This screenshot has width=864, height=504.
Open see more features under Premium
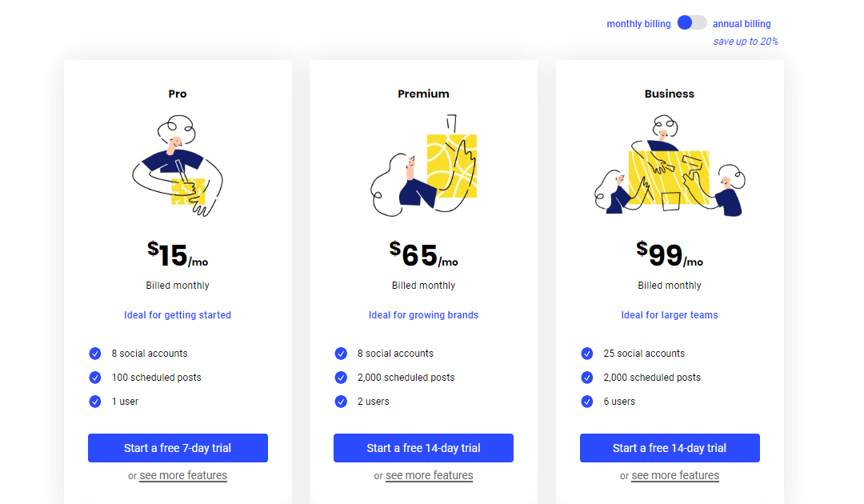click(430, 475)
